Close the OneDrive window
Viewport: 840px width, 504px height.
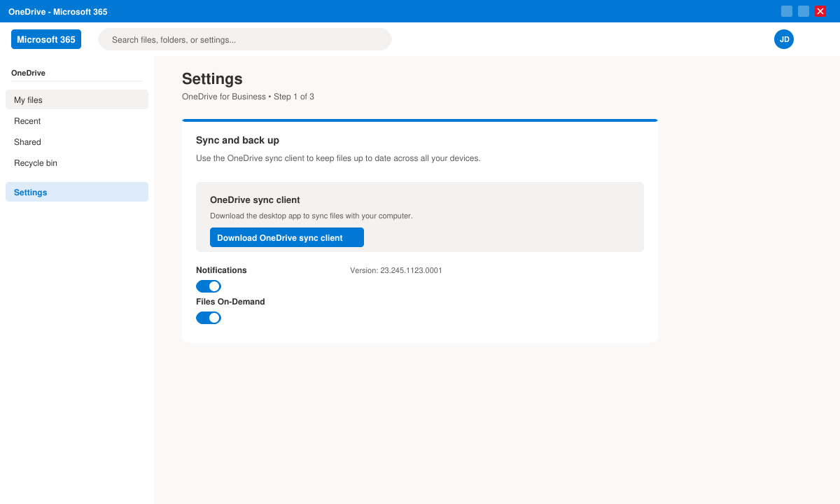[820, 11]
